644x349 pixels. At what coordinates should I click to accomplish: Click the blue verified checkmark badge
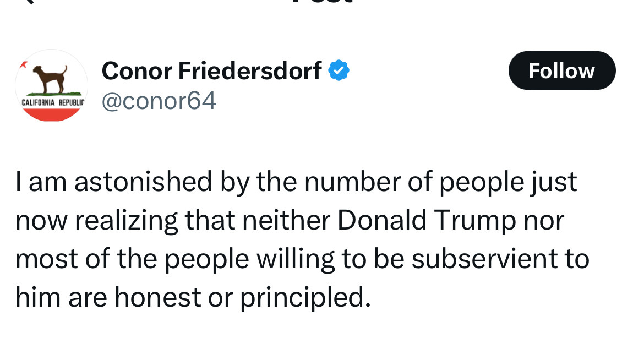coord(339,70)
